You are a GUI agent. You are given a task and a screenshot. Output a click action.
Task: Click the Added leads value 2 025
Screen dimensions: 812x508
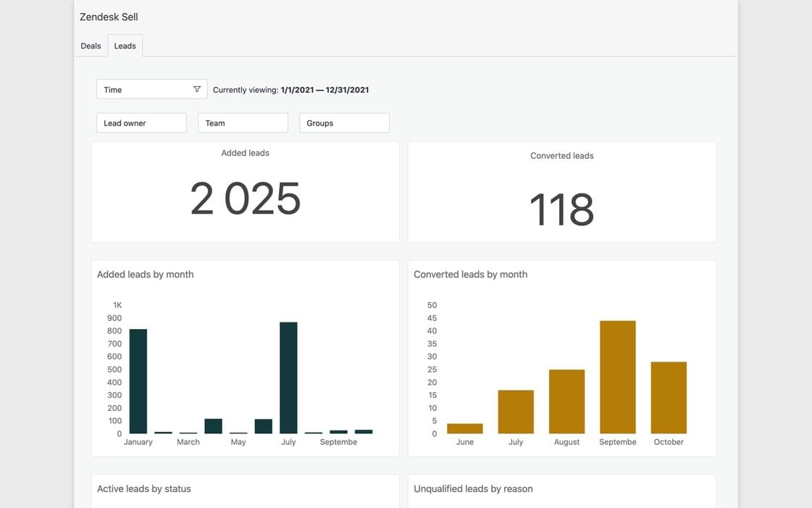[x=245, y=199]
